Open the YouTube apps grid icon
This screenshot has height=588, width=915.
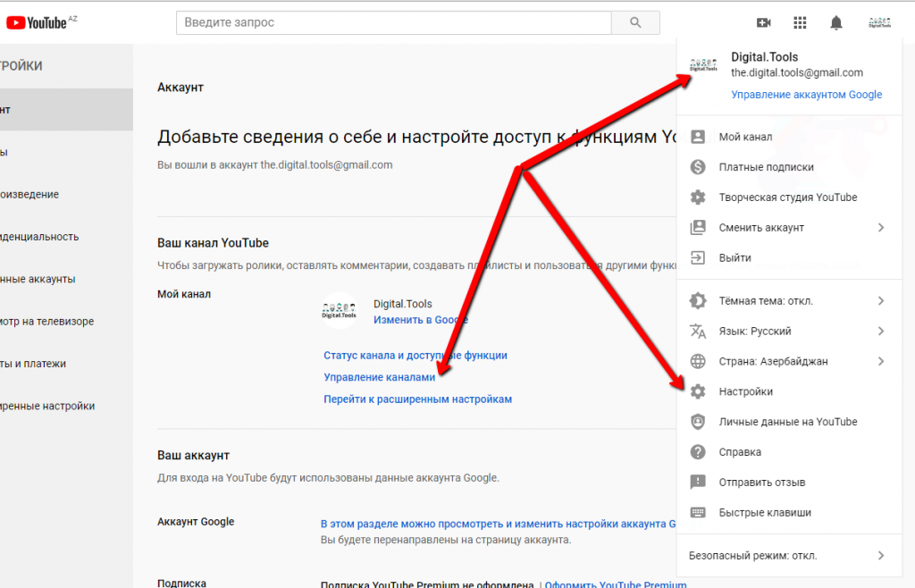tap(800, 22)
